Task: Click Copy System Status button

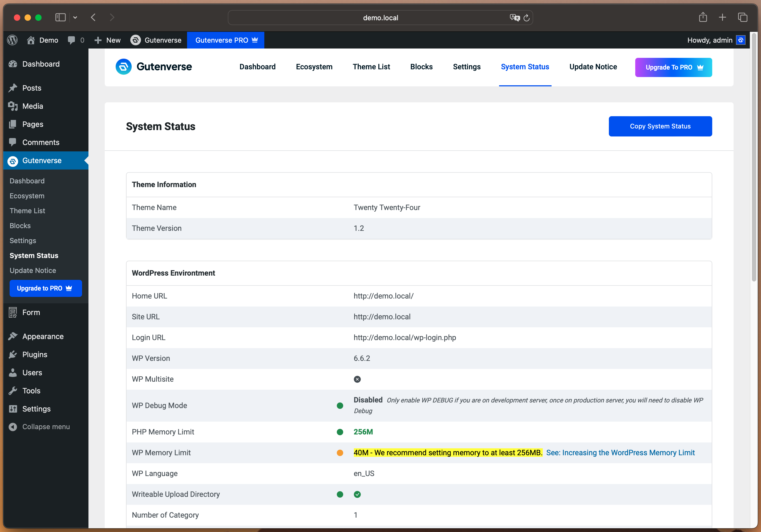Action: pyautogui.click(x=660, y=126)
